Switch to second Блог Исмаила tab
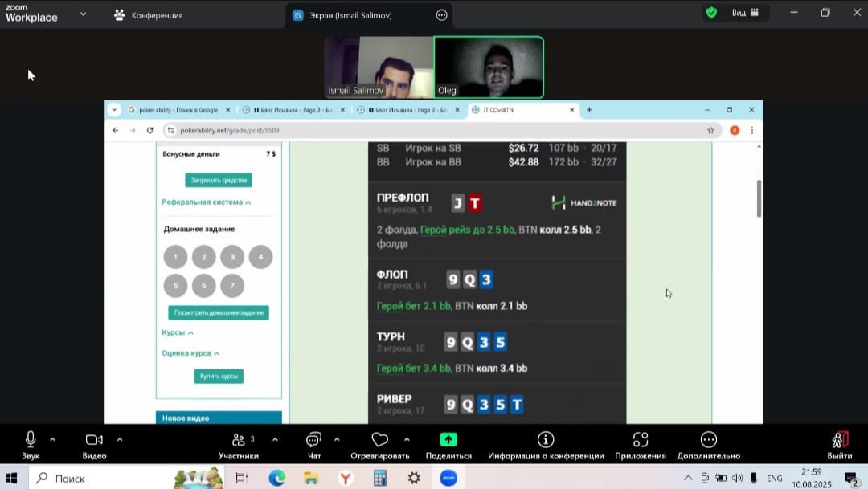This screenshot has height=489, width=868. 408,110
